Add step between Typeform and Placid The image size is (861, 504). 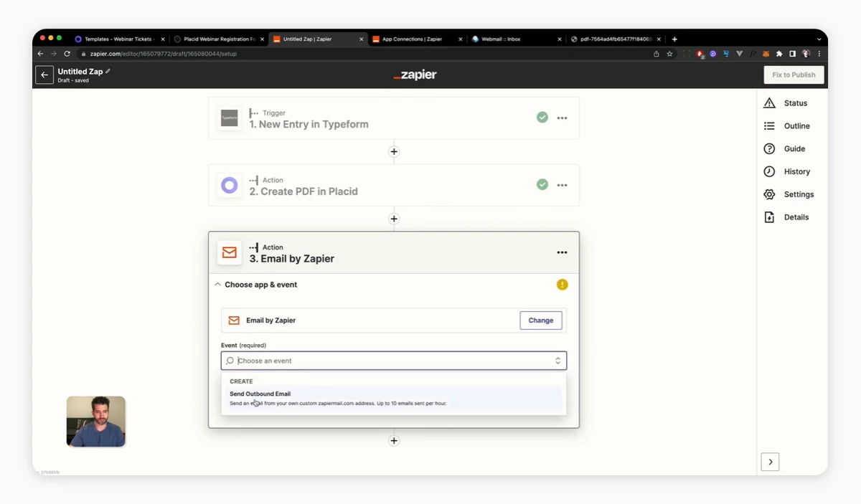394,151
